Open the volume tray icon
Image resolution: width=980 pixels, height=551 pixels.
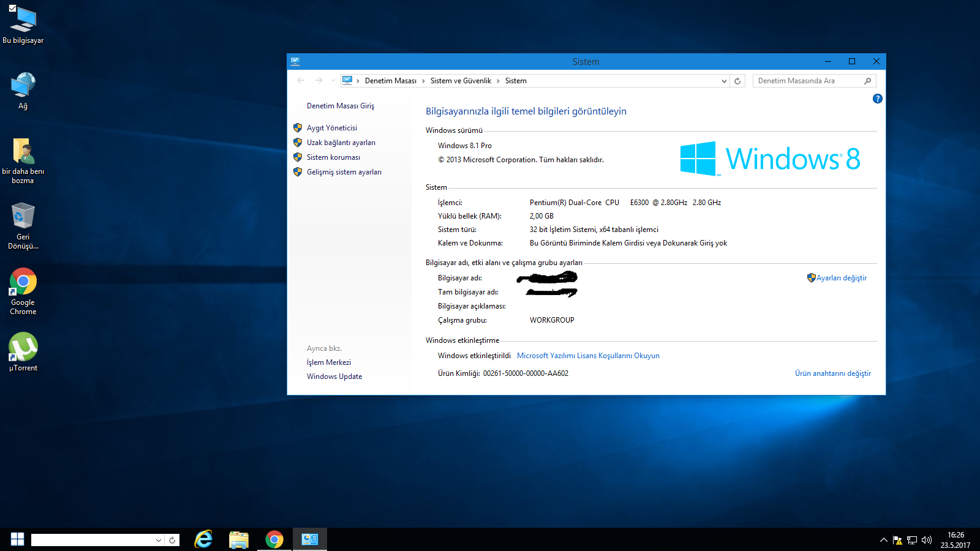pos(927,540)
